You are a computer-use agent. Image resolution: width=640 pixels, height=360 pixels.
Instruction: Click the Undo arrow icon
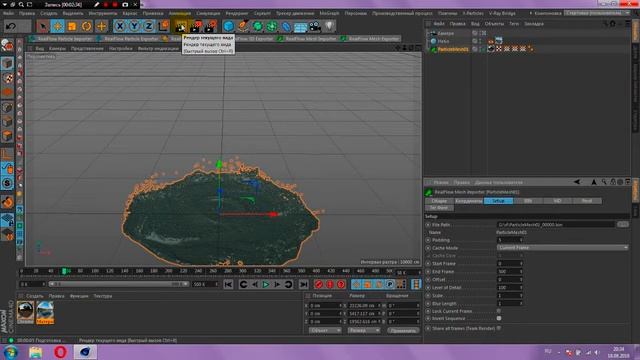point(11,27)
